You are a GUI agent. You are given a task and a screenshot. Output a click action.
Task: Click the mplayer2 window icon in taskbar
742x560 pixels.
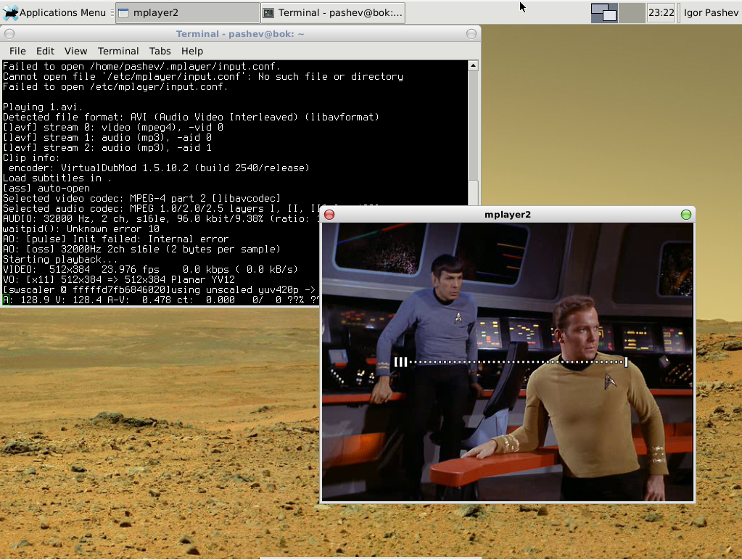(123, 13)
